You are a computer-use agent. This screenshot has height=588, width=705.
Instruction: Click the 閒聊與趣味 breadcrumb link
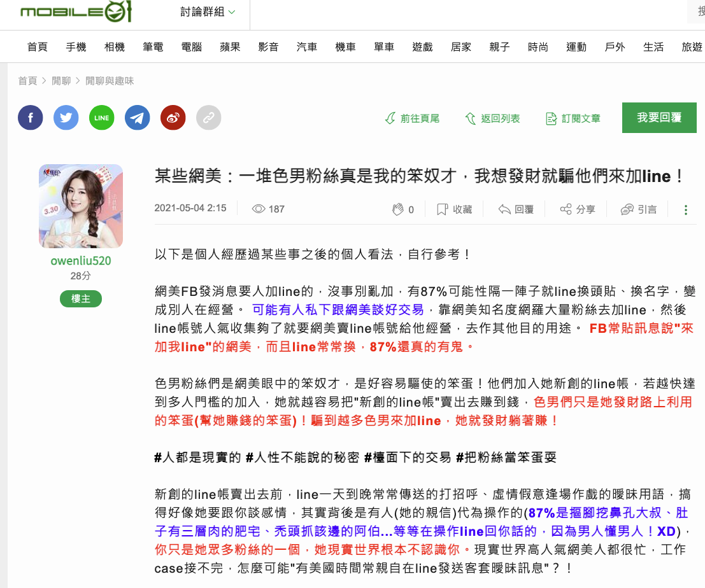(x=110, y=81)
